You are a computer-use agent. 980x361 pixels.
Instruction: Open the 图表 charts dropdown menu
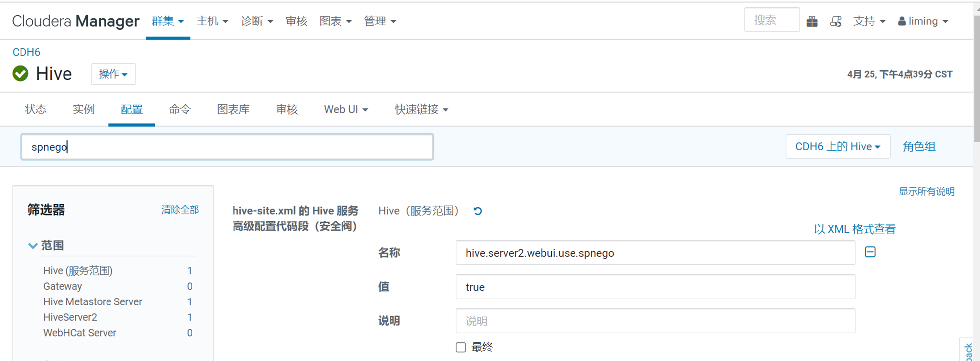click(336, 21)
